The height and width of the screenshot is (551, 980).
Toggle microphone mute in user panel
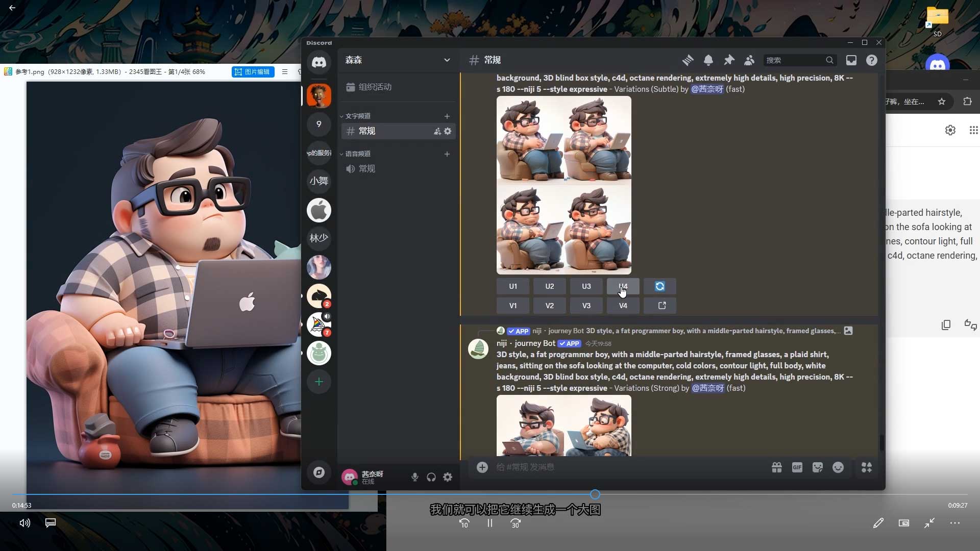pos(415,477)
